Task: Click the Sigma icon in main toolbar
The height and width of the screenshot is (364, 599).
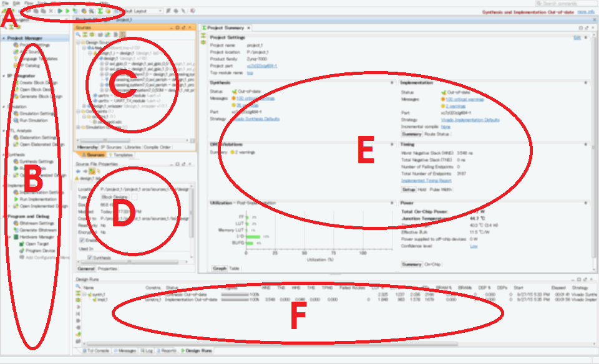Action: click(x=100, y=11)
